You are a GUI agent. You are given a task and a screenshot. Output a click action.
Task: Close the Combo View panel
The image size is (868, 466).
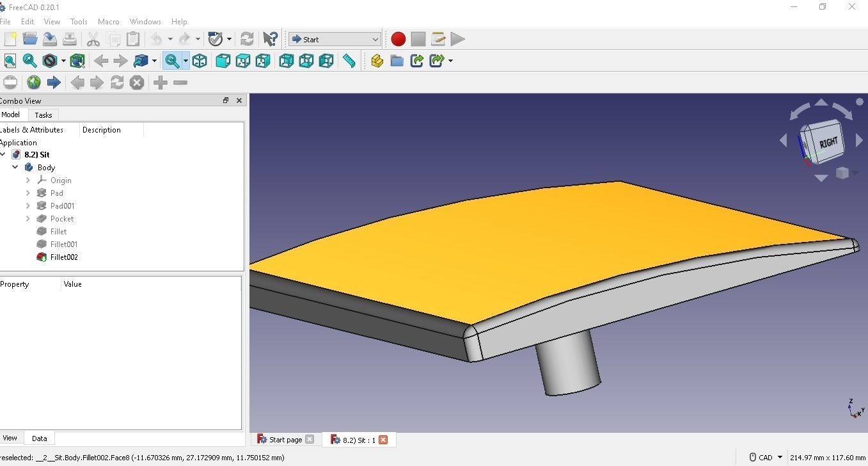pos(239,100)
